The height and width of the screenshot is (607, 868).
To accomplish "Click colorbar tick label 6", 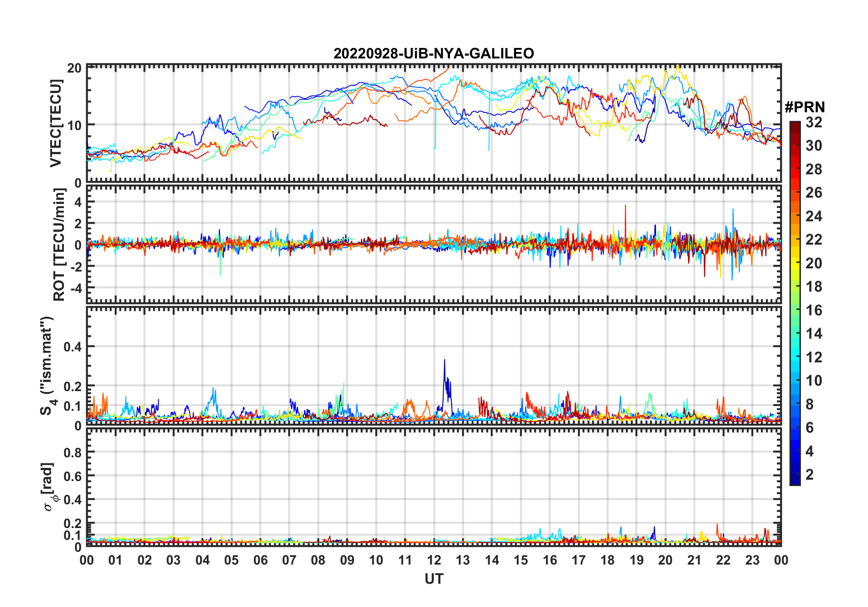I will pos(810,428).
